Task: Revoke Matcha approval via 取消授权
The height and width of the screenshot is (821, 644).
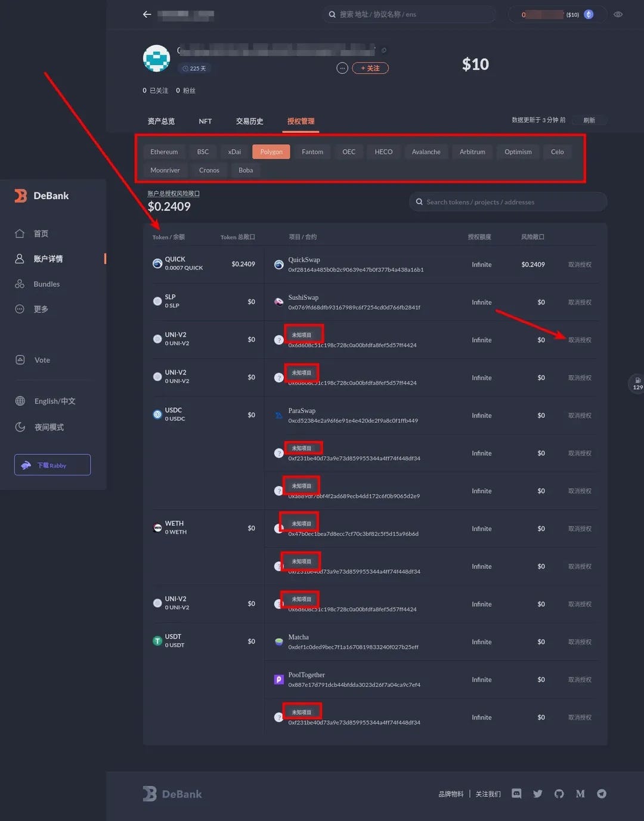Action: 580,642
